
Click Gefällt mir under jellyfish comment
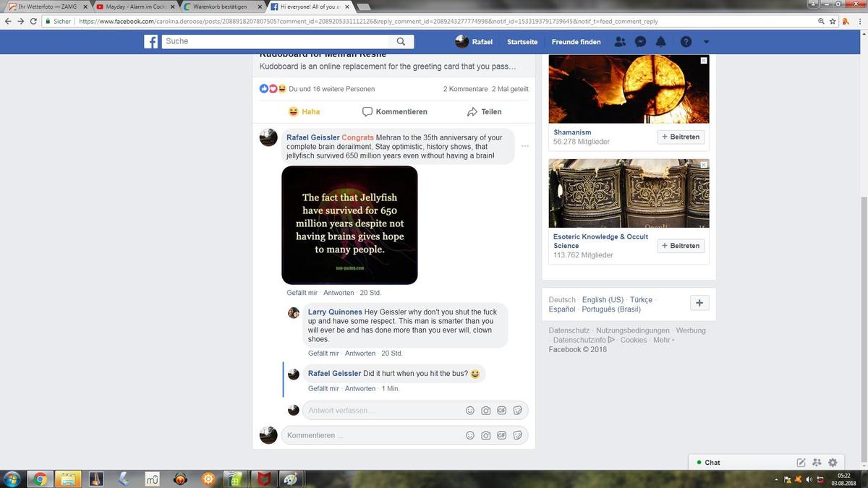(302, 293)
